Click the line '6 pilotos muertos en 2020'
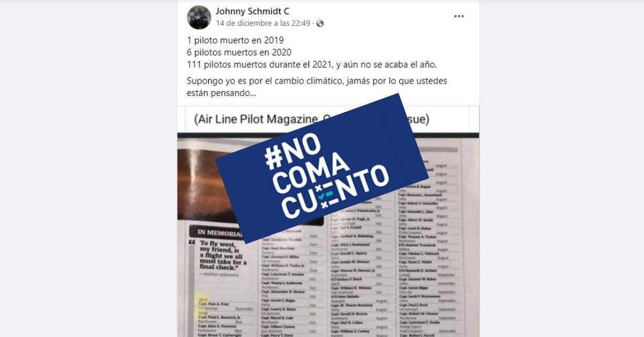Screen dimensions: 644x337 tap(239, 53)
